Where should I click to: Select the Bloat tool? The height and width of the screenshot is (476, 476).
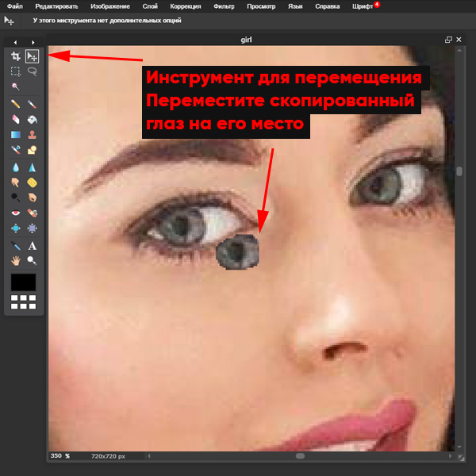(16, 228)
